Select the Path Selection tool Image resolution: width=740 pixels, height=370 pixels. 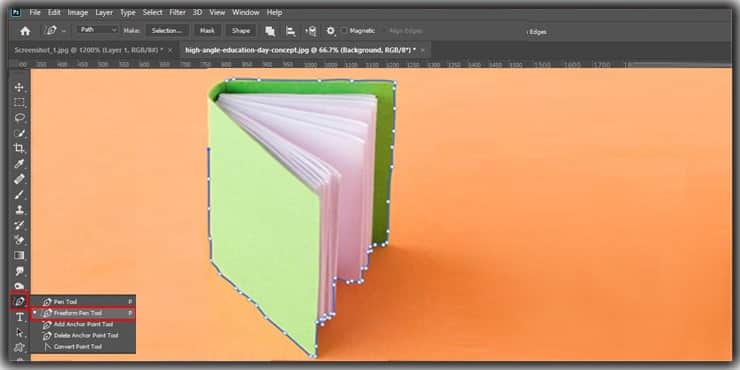coord(19,332)
